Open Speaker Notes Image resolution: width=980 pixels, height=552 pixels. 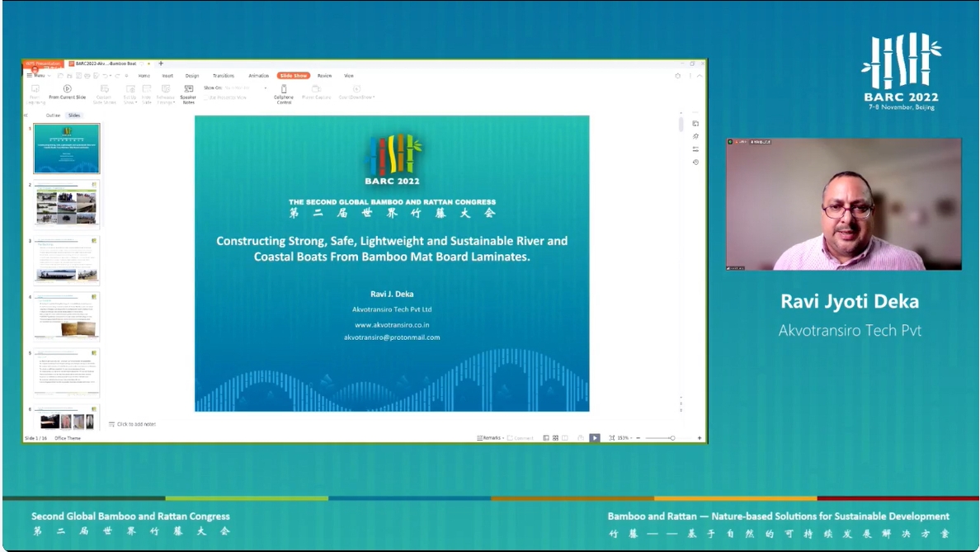click(x=188, y=94)
